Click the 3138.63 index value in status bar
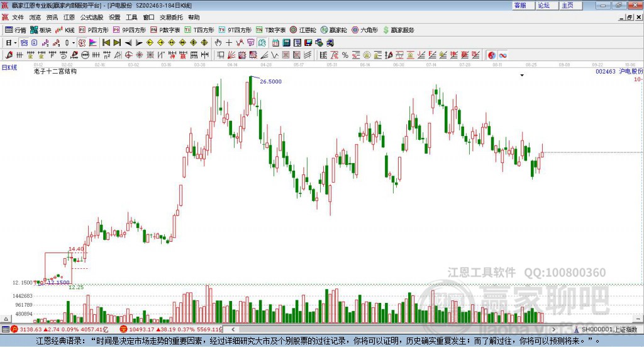Viewport: 644px width, 347px height. point(30,329)
